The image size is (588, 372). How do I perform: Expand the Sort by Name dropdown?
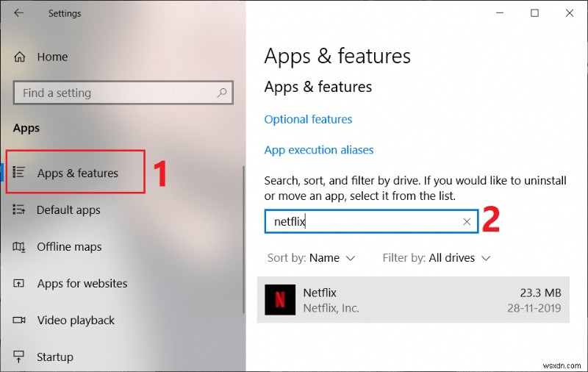tap(311, 258)
